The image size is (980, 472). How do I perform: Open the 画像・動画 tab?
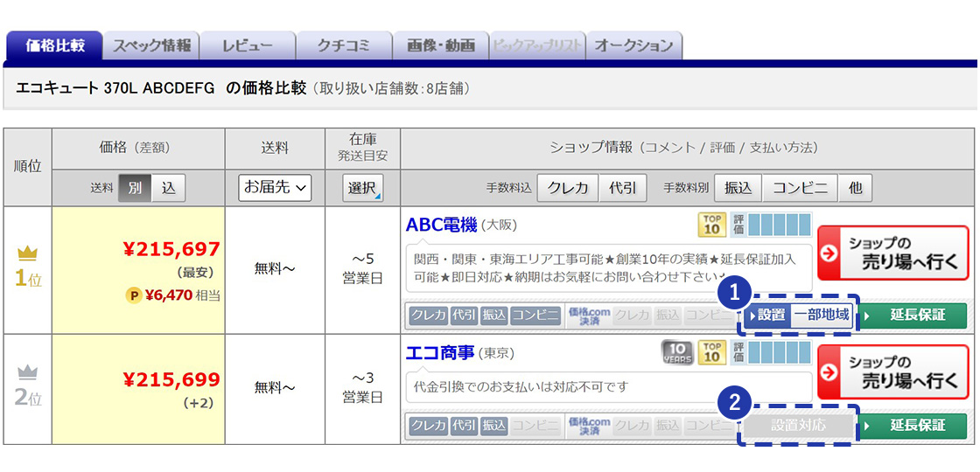(441, 45)
